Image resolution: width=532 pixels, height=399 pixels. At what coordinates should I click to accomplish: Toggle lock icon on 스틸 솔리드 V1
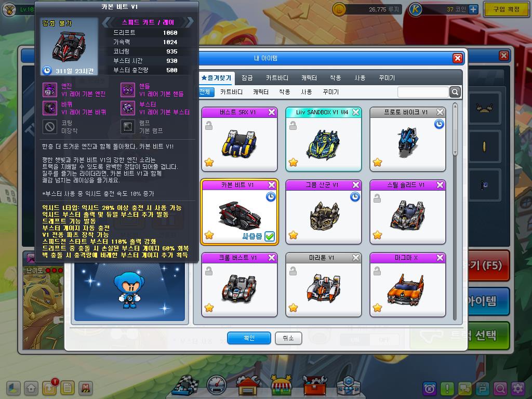tap(377, 198)
